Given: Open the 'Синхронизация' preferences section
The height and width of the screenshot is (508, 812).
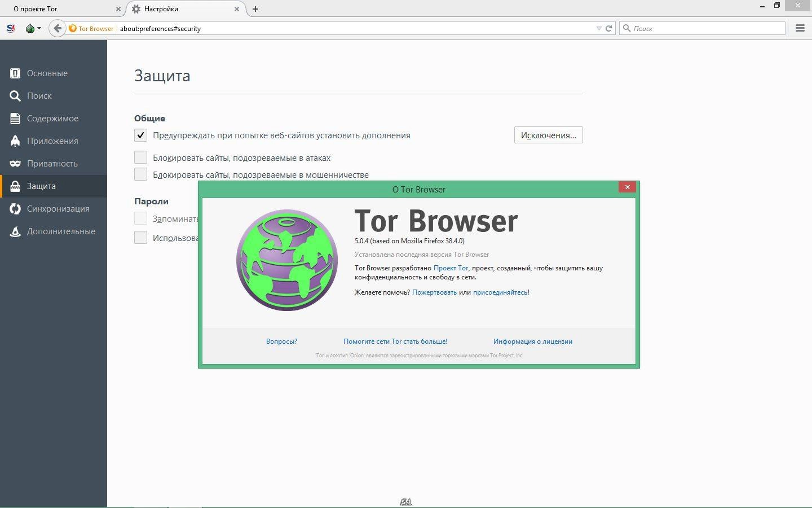Looking at the screenshot, I should [54, 209].
